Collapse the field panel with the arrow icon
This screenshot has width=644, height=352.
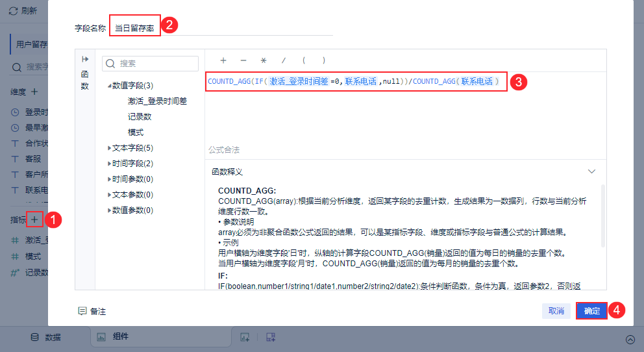pyautogui.click(x=85, y=59)
